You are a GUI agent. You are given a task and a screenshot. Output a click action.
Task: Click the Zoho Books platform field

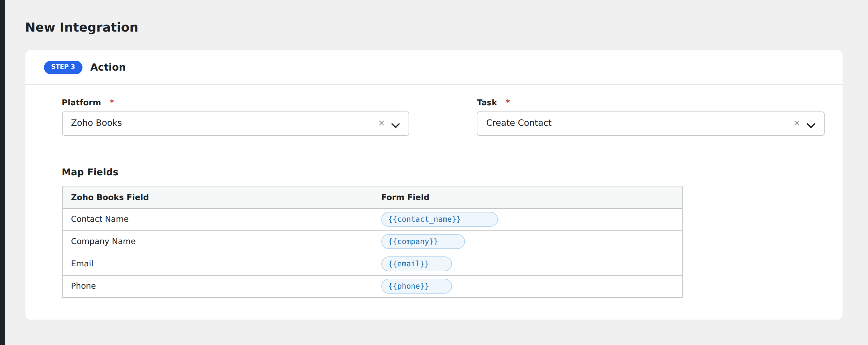235,124
